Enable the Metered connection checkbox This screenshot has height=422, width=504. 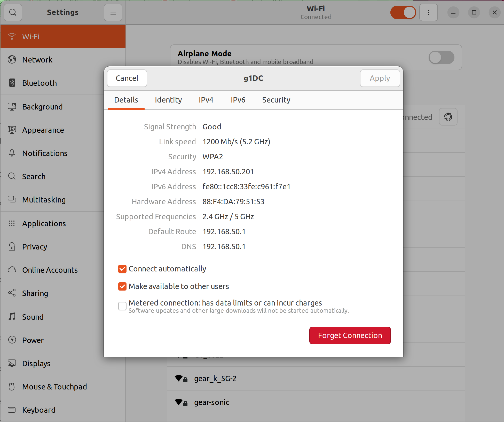click(x=122, y=306)
